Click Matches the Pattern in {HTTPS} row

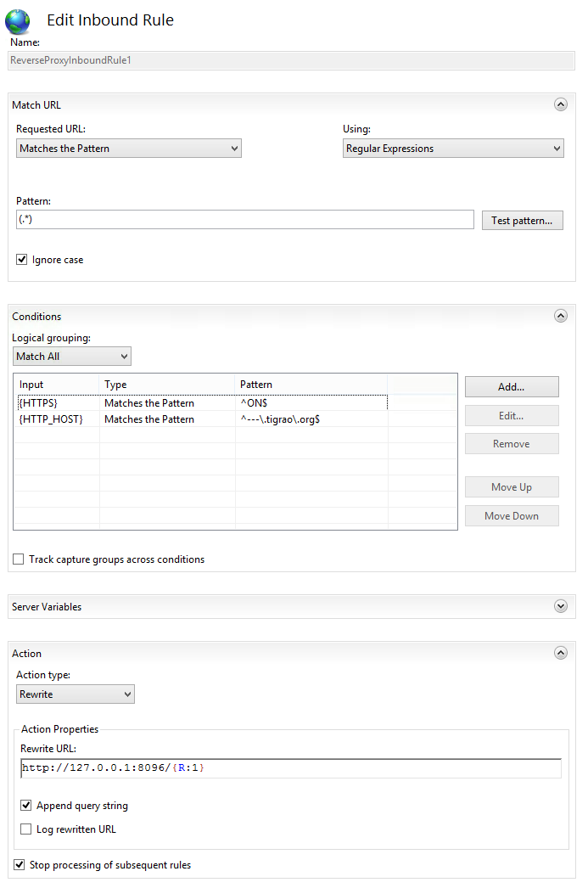pyautogui.click(x=149, y=402)
